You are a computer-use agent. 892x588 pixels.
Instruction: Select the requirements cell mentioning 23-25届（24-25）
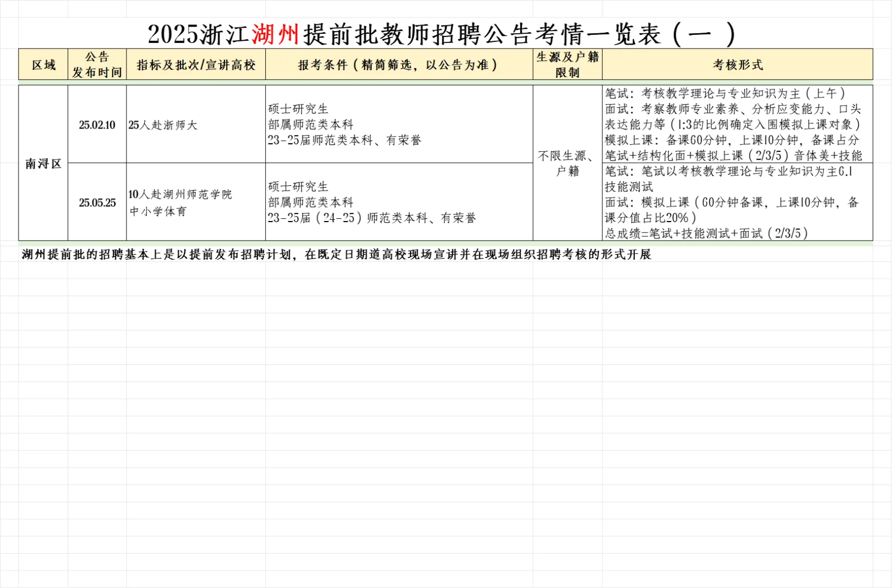point(397,203)
